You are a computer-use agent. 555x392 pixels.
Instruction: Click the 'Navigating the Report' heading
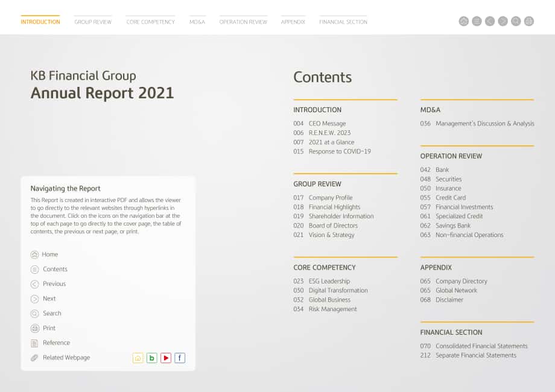[x=66, y=189]
